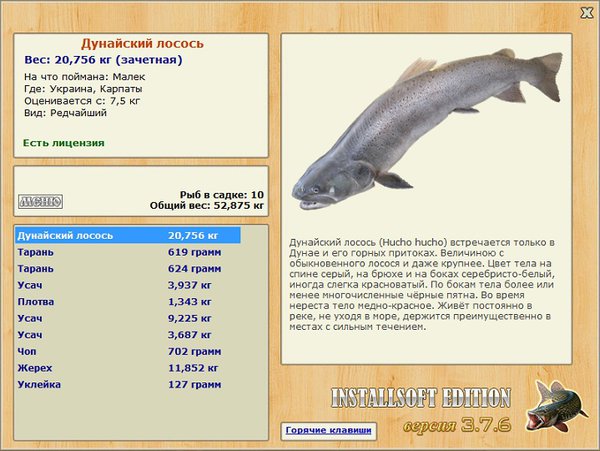Viewport: 600px width, 451px height.
Task: Click the gray stamped button beside fish count
Action: [41, 201]
